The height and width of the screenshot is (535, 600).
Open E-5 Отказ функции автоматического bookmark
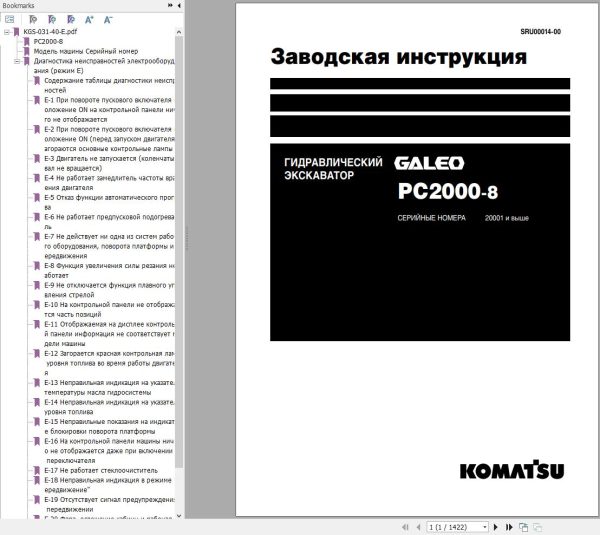coord(109,202)
